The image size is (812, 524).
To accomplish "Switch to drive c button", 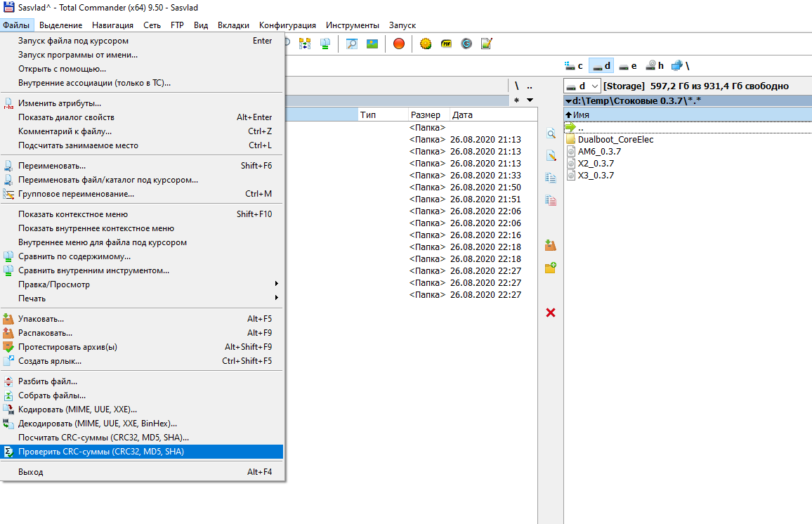I will [x=575, y=66].
